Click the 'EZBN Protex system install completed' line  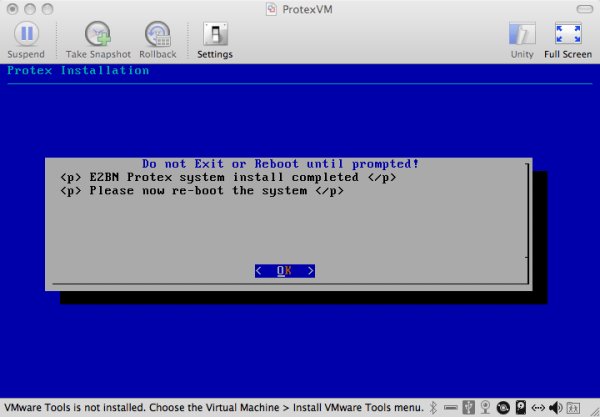228,178
